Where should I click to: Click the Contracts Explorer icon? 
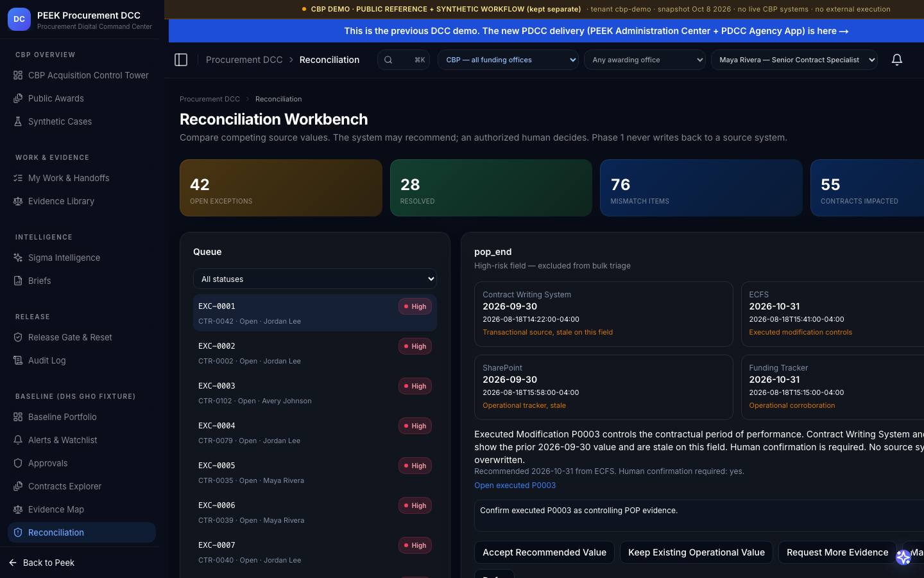[x=18, y=486]
